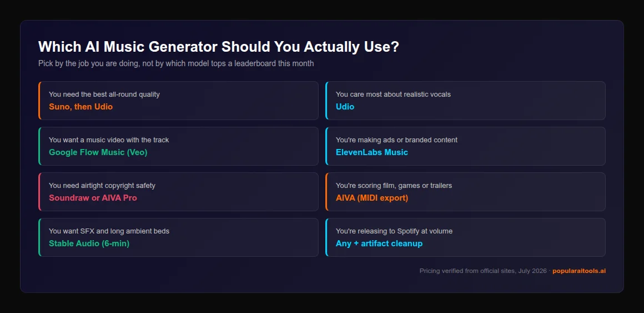Click 'You're making ads or branded content' text
This screenshot has width=644, height=313.
coord(397,140)
